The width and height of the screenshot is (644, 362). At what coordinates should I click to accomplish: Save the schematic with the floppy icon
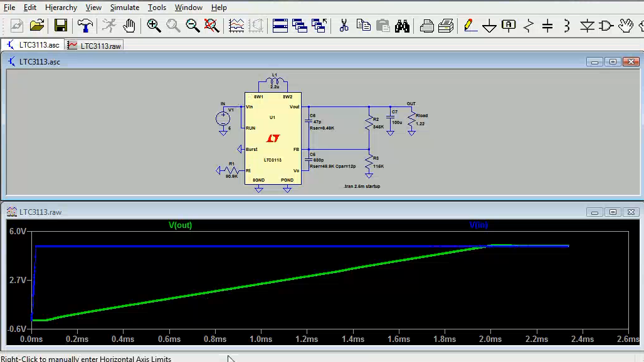coord(61,26)
